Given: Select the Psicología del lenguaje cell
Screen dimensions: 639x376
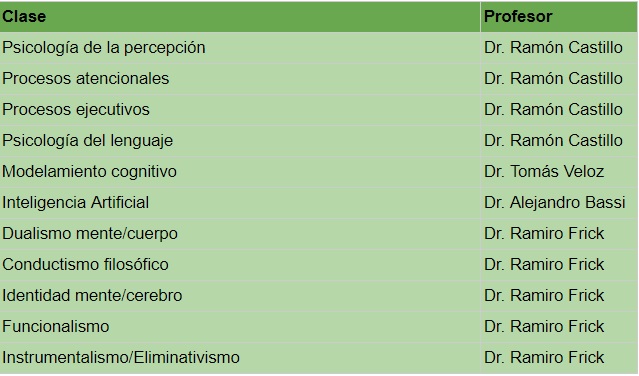Looking at the screenshot, I should pos(240,141).
